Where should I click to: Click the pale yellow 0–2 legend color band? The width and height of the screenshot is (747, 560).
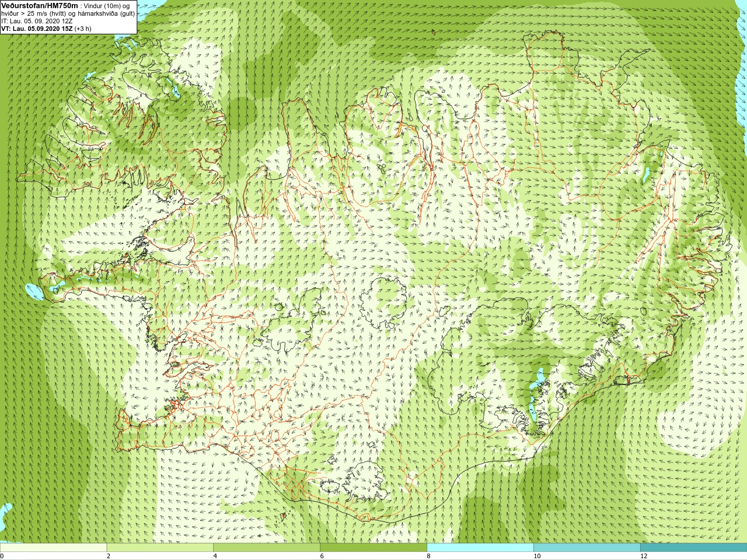coord(54,548)
